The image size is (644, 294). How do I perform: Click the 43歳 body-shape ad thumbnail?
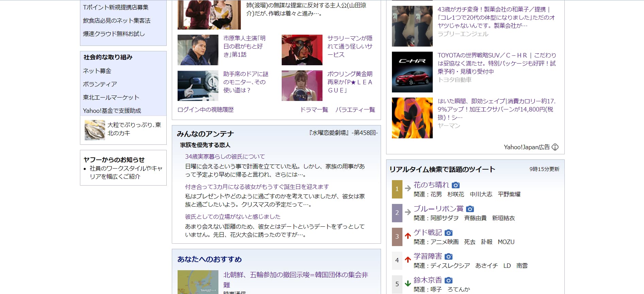point(412,26)
